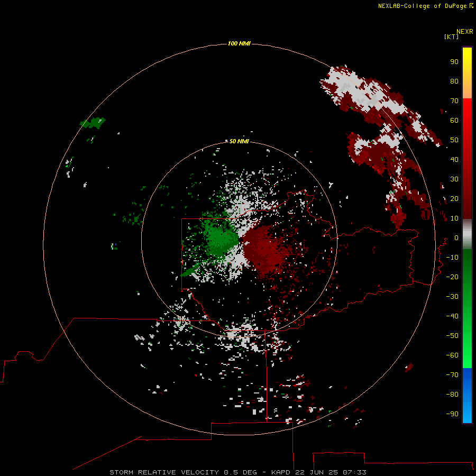Click the 90 value on the velocity legend
Image resolution: width=476 pixels, height=476 pixels.
click(x=454, y=62)
